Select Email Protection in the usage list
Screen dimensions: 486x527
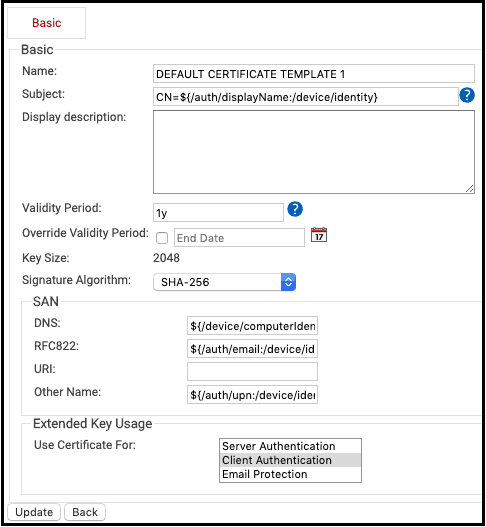290,474
